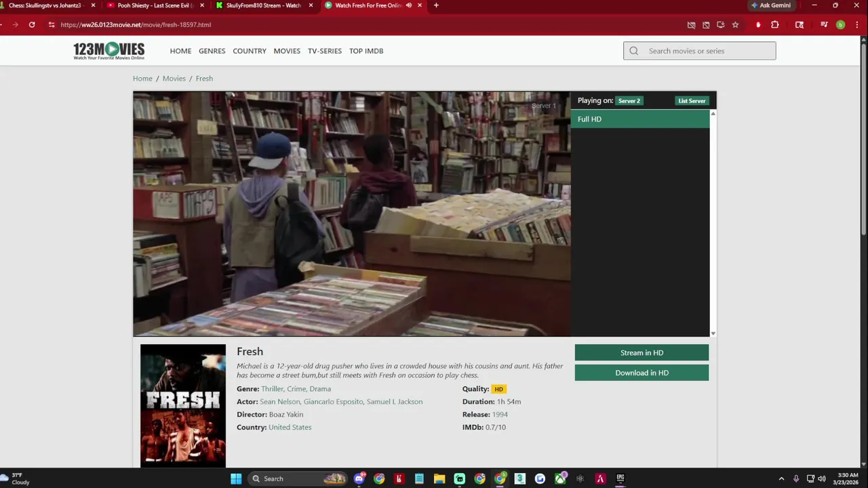Open Chrome's three-dot menu
The image size is (868, 488).
(x=857, y=24)
